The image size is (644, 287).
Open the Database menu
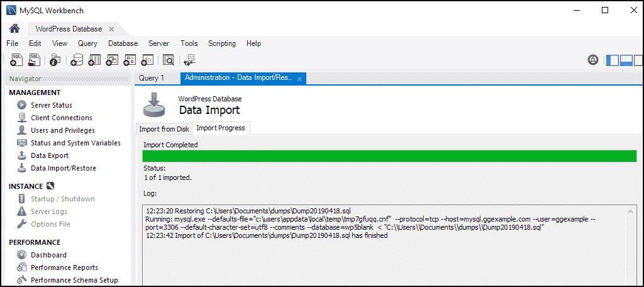(x=123, y=43)
